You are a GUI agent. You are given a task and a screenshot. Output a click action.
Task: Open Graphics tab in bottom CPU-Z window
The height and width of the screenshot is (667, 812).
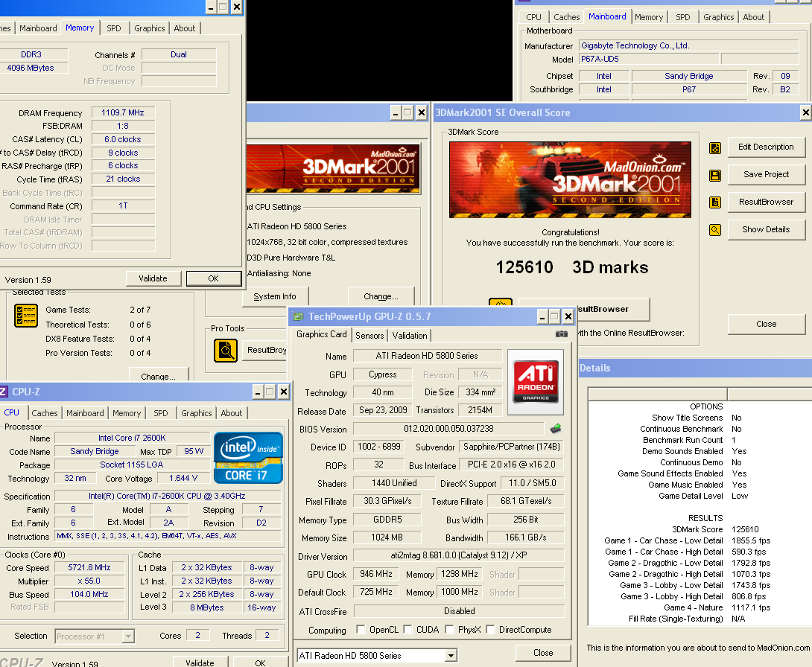(x=196, y=413)
